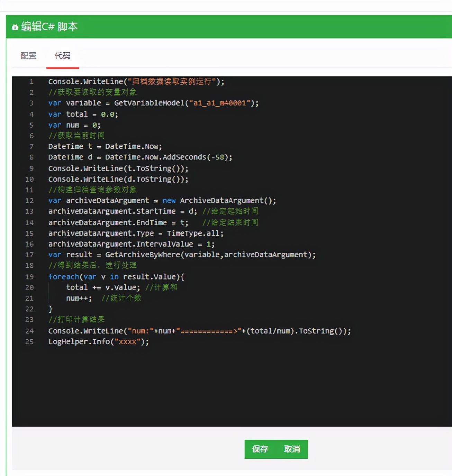Click the num++; line
Image resolution: width=452 pixels, height=476 pixels.
pos(104,298)
